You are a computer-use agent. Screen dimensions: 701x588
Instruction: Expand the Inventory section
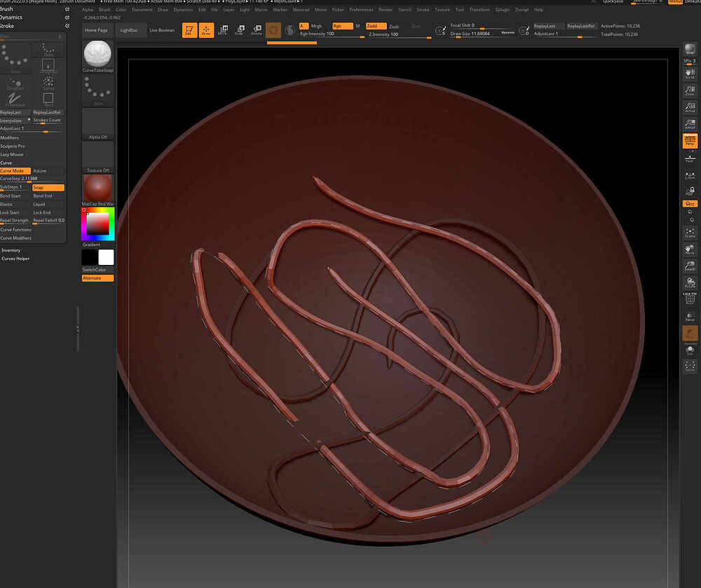point(11,250)
